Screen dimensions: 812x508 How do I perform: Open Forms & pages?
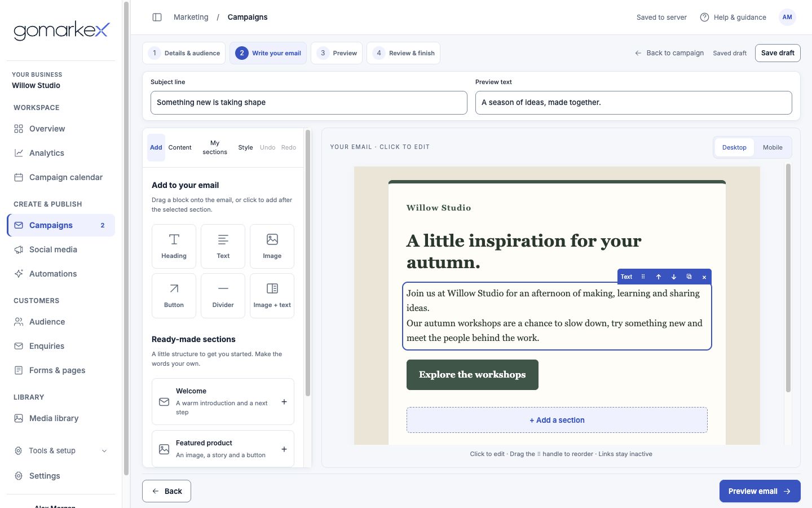pyautogui.click(x=61, y=370)
